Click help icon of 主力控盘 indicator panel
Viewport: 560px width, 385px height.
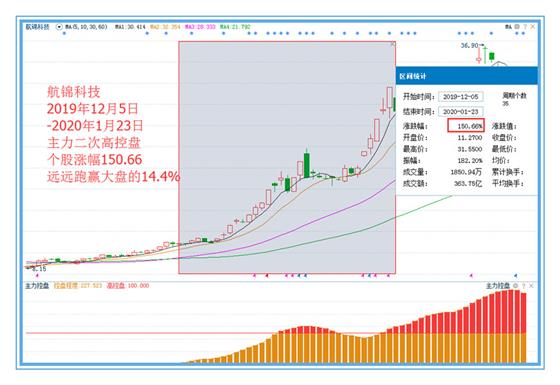tap(524, 286)
